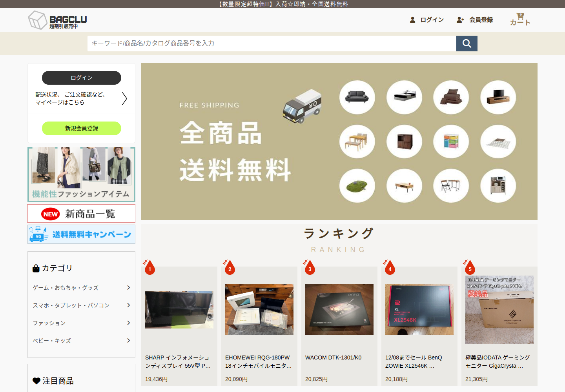This screenshot has height=392, width=565.
Task: Click the SHARP インフォメーションディスプレイ title
Action: coord(178,361)
